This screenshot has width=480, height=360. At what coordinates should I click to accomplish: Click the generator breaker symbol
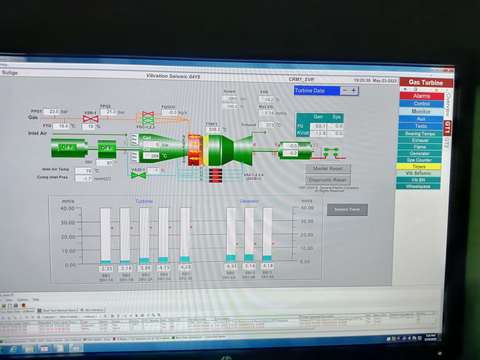[331, 152]
